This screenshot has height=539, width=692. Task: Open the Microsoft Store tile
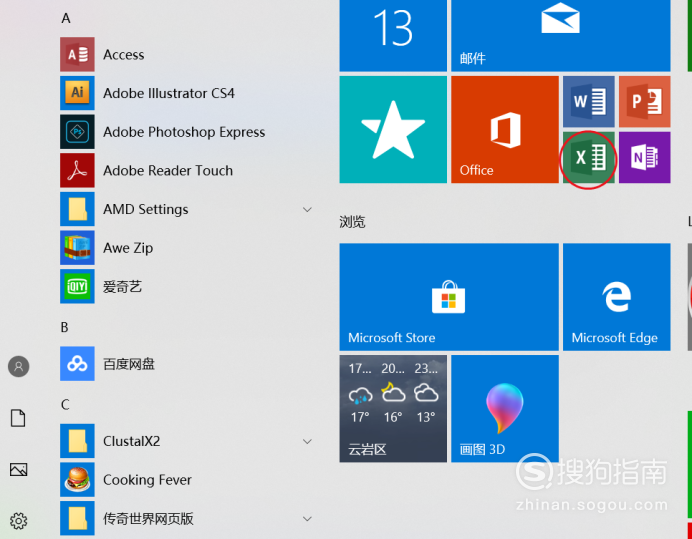coord(449,297)
